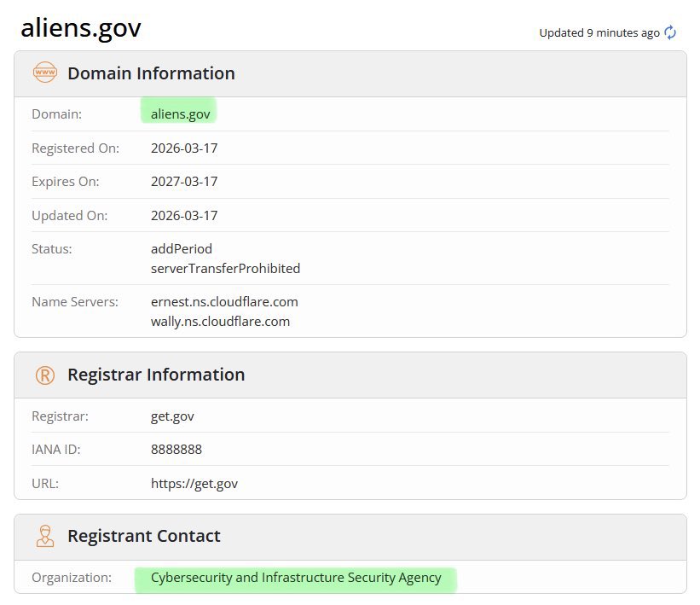700x605 pixels.
Task: Click the Registered On date 2026-03-17
Action: click(184, 148)
